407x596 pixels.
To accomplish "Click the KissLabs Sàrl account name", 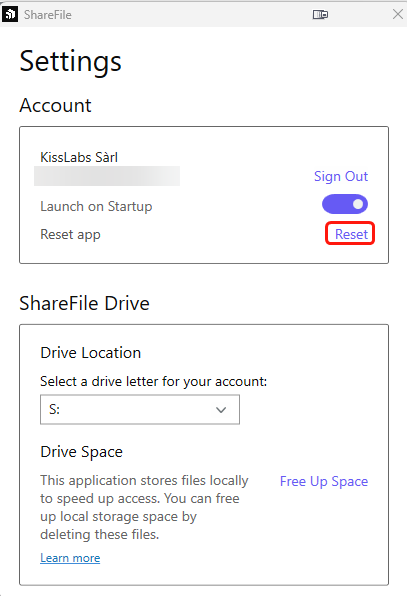I will (79, 157).
